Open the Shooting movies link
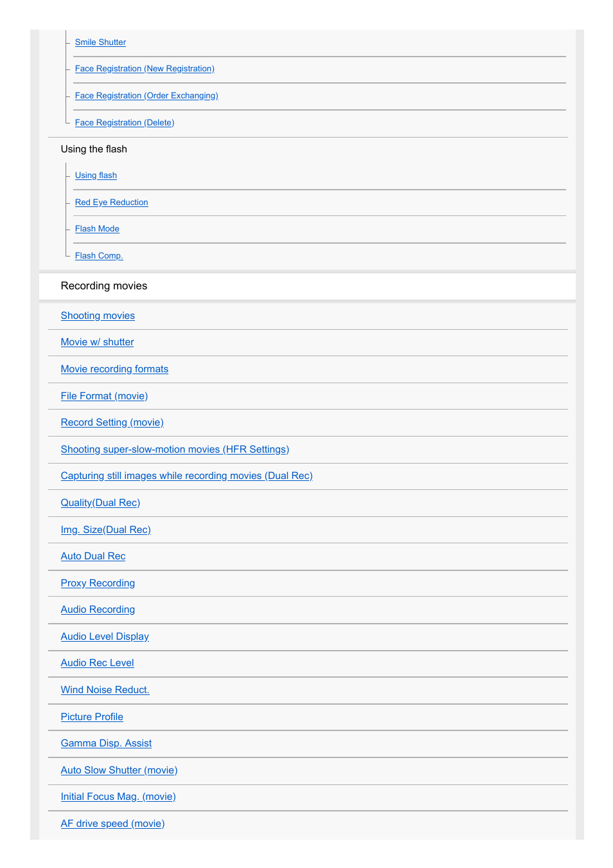Viewport: 613px width, 868px height. point(98,316)
